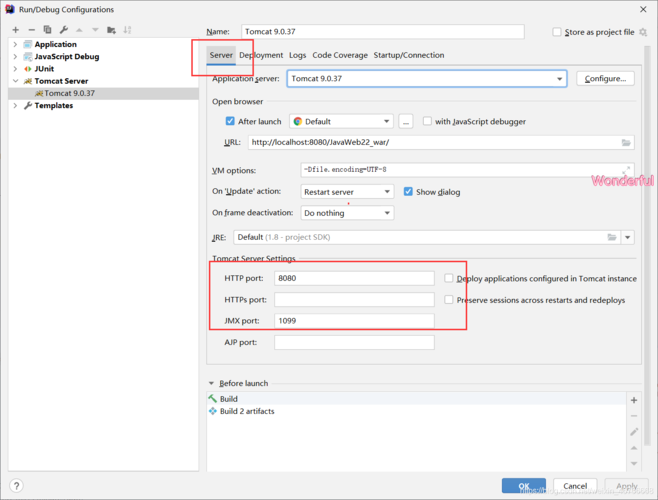Edit before launch task pencil icon
Image resolution: width=658 pixels, height=500 pixels.
[x=634, y=432]
